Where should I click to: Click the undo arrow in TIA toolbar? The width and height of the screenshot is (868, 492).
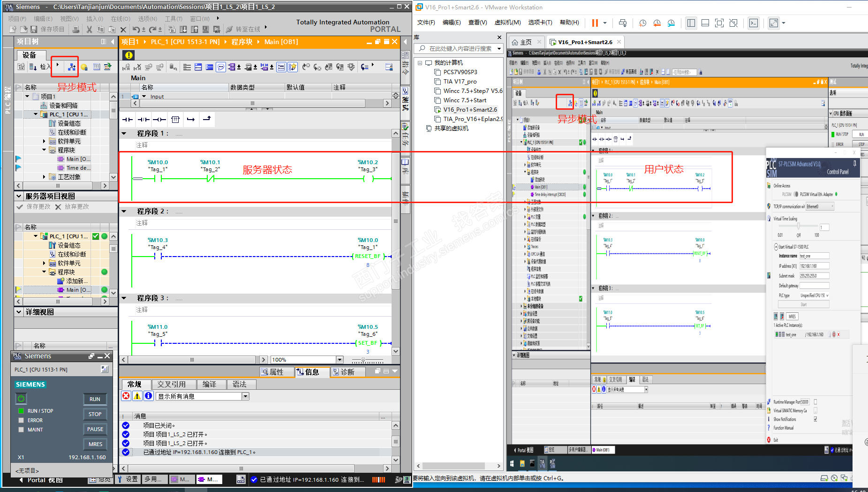point(136,29)
